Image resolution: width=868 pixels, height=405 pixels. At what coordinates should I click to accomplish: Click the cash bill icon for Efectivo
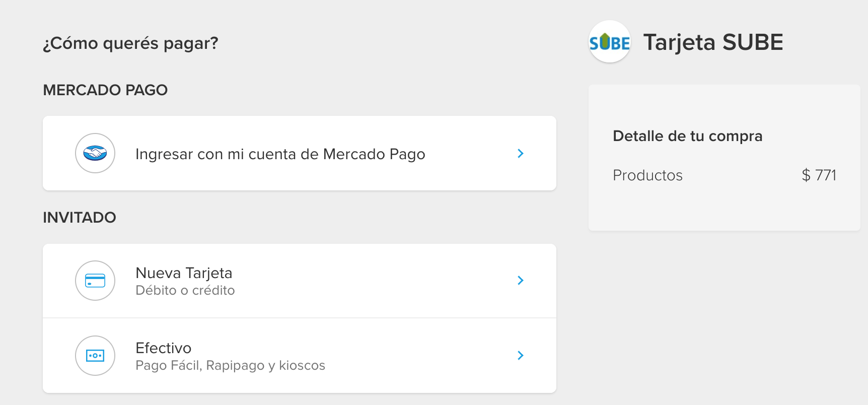[95, 356]
